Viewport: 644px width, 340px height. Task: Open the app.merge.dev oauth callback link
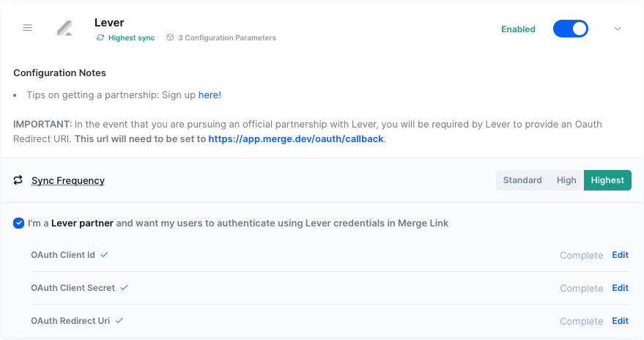pos(296,138)
